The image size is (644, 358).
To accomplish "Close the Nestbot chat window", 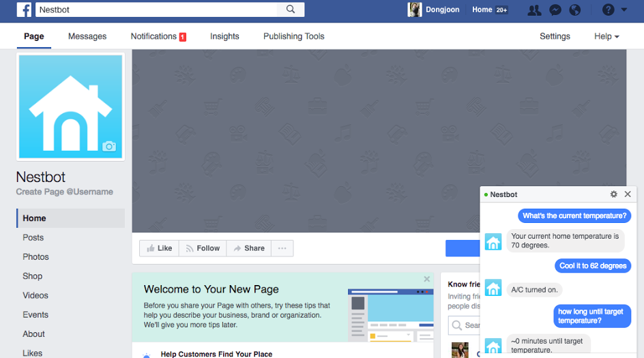I will [628, 194].
